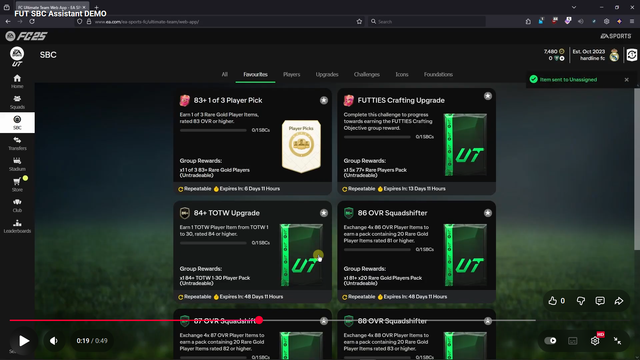The height and width of the screenshot is (360, 640).
Task: Click the EA UT logo in sidebar
Action: [x=17, y=56]
